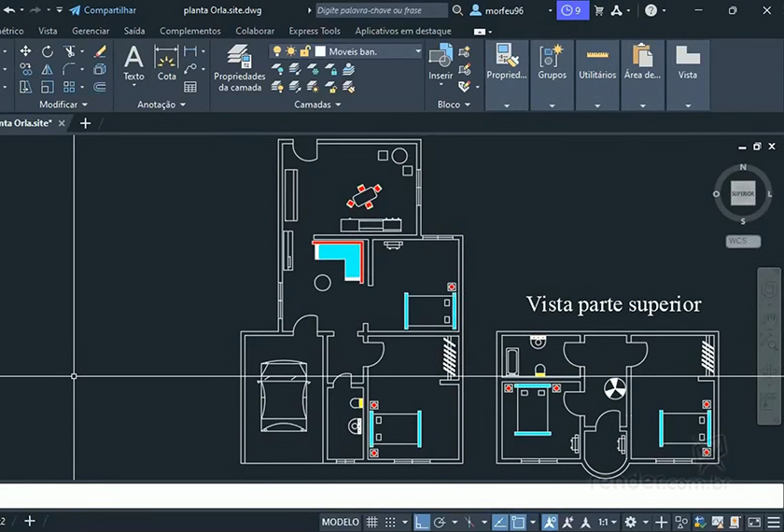Viewport: 784px width, 532px height.
Task: Expand the Modificar panel
Action: (63, 105)
